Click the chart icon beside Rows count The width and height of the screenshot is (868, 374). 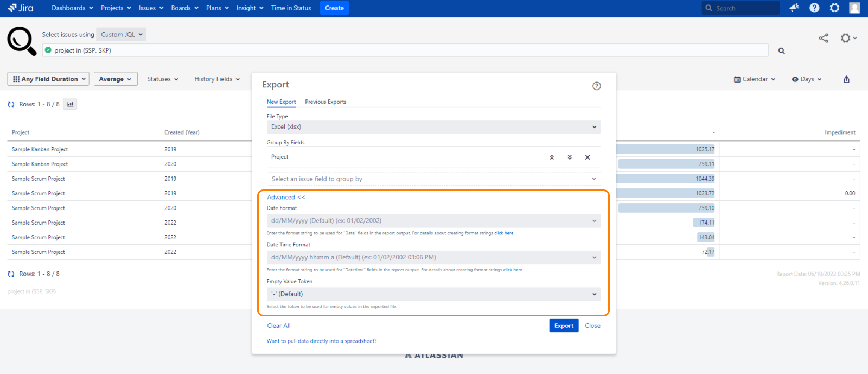coord(70,104)
